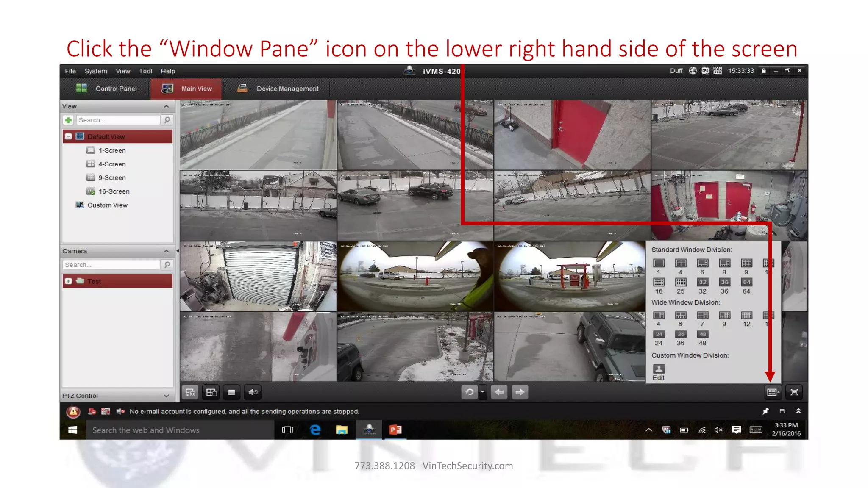
Task: Enter full screen mode using the corner icon
Action: 794,392
